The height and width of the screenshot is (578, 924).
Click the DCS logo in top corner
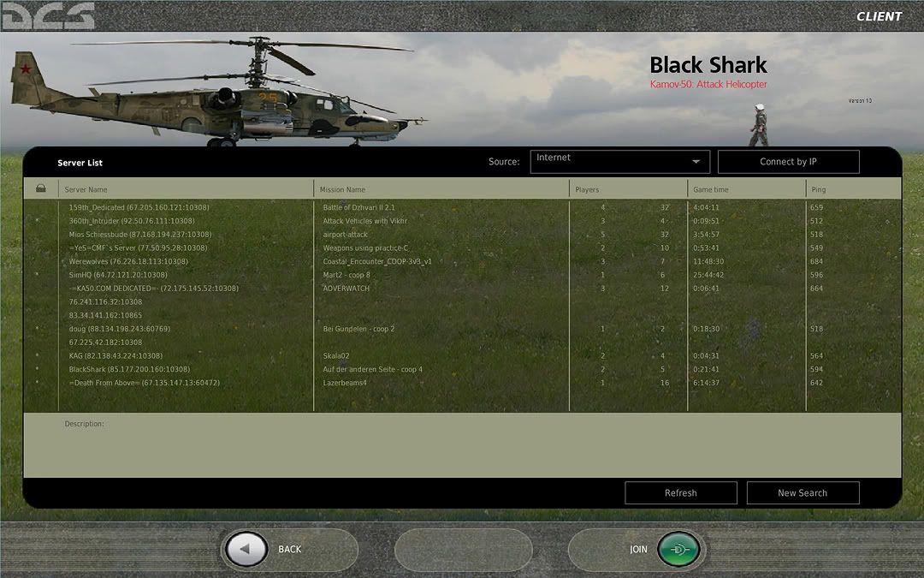[47, 15]
